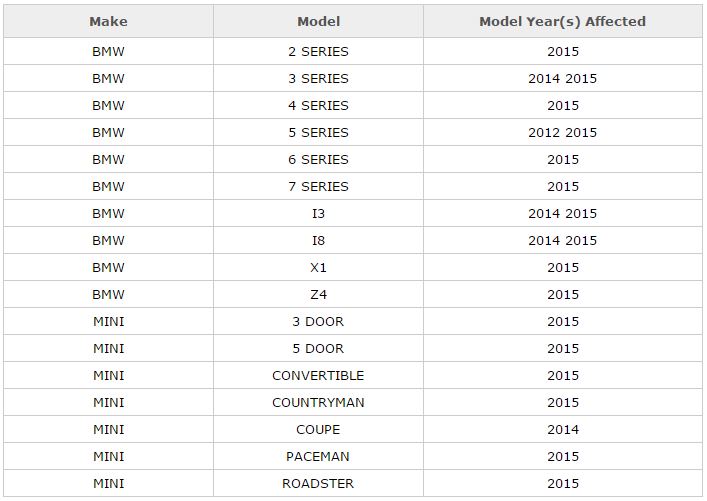Choose the 6 SERIES cell
This screenshot has width=707, height=501.
(318, 160)
